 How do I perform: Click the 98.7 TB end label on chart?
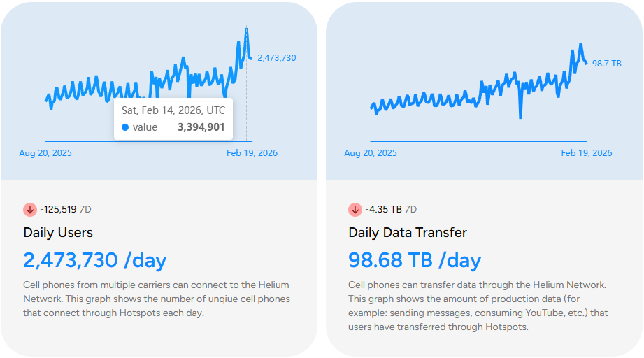click(607, 63)
